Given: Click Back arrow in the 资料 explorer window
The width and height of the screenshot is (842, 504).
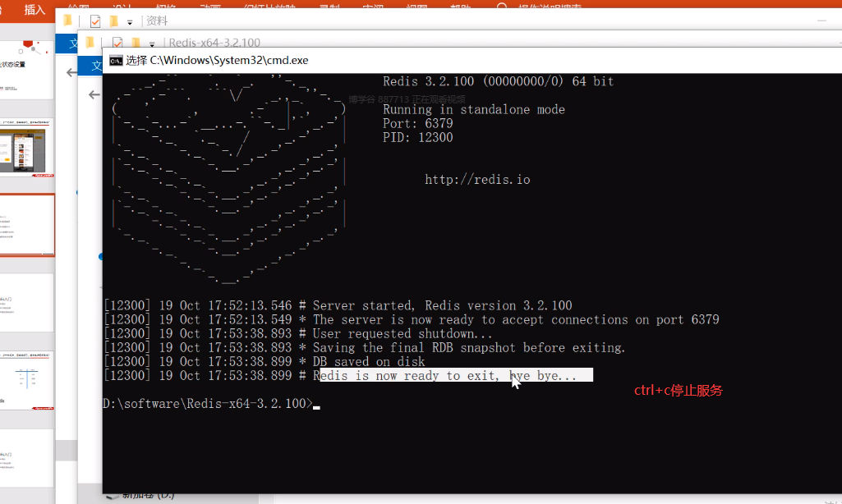Looking at the screenshot, I should click(71, 72).
